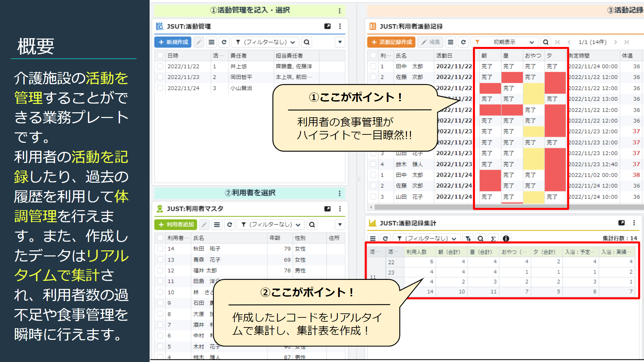Viewport: 644px width, 362px height.
Task: Expand the ▼ dropdown beside 活動管理 search
Action: click(340, 42)
